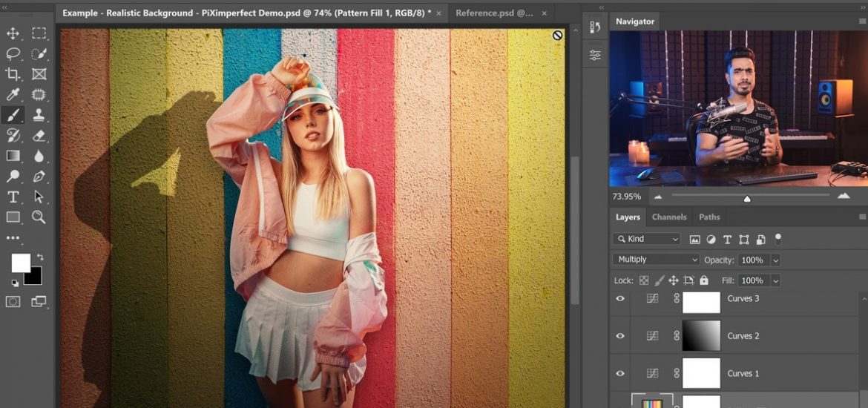
Task: Select the Patch healing tool
Action: pyautogui.click(x=39, y=95)
